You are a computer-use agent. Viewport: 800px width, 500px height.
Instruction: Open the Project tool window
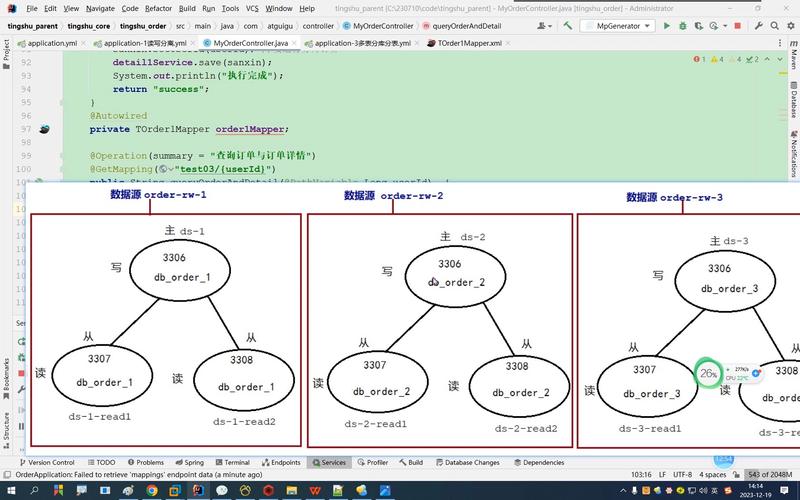6,54
